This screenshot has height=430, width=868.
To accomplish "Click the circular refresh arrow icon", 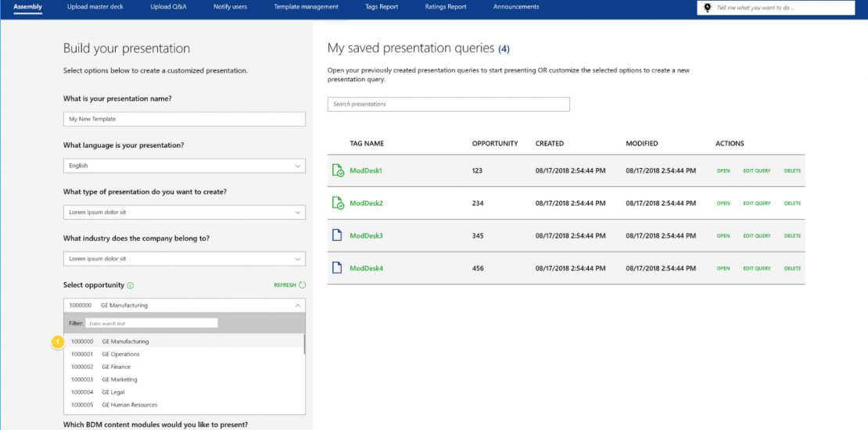I will pos(302,285).
